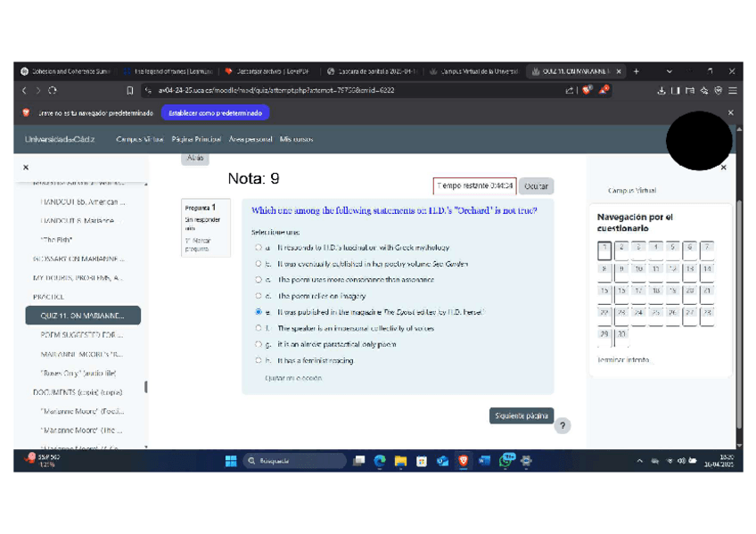Show hidden system tray icons chevron
Image resolution: width=756 pixels, height=534 pixels.
[x=639, y=461]
